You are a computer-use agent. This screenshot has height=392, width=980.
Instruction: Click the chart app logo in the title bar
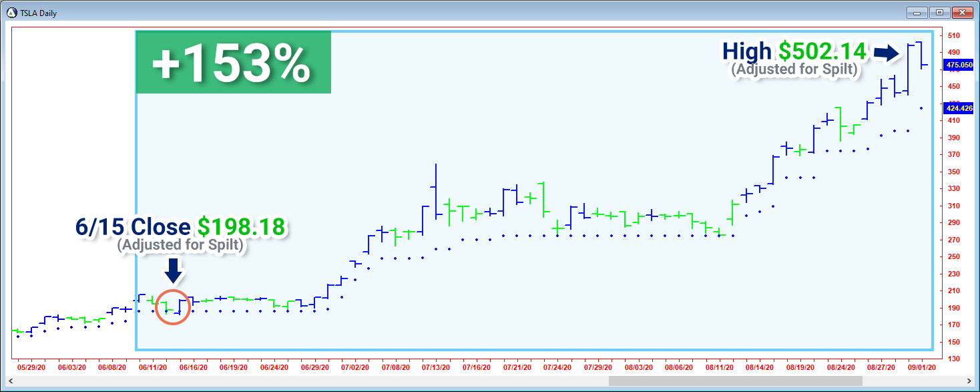click(11, 11)
